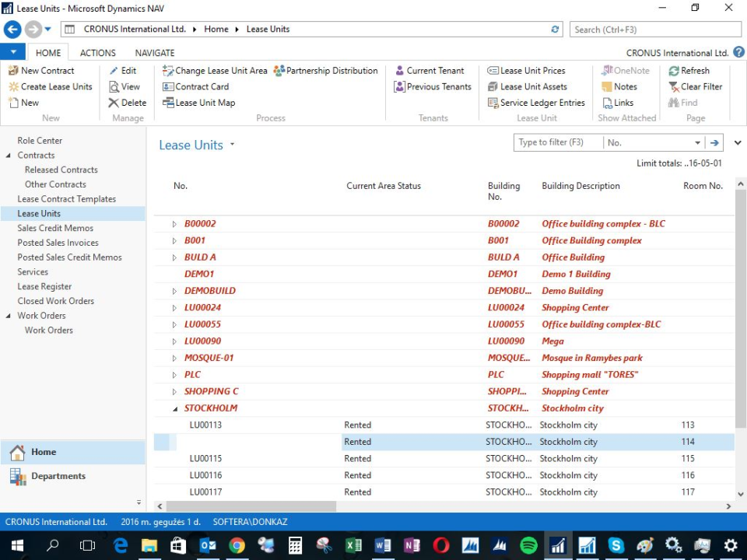Expand the MOSQUE-01 row
Screen dimensions: 747x560
[x=174, y=358]
